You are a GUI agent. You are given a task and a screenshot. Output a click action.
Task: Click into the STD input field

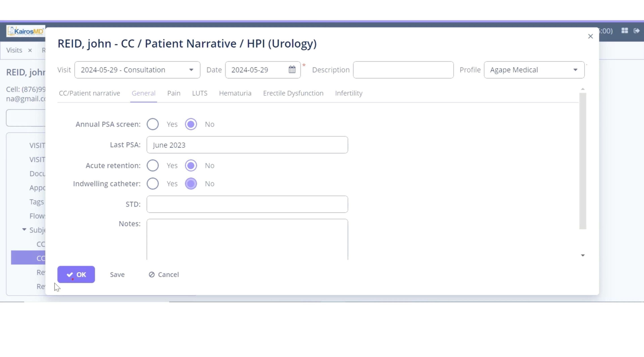point(247,204)
